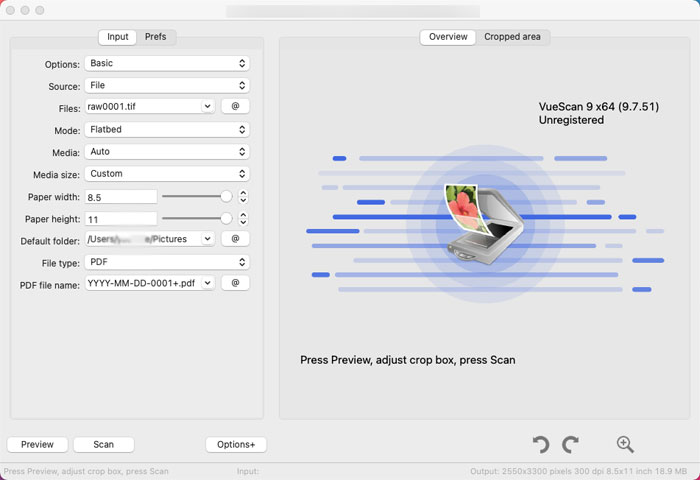Open the Mode dropdown showing Flatbed
The height and width of the screenshot is (480, 700).
pos(167,129)
